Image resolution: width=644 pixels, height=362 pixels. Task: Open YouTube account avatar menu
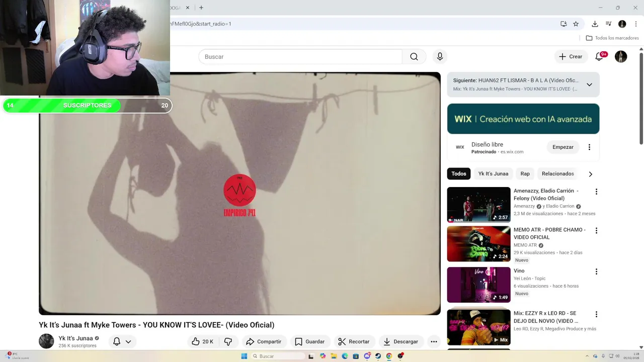621,57
